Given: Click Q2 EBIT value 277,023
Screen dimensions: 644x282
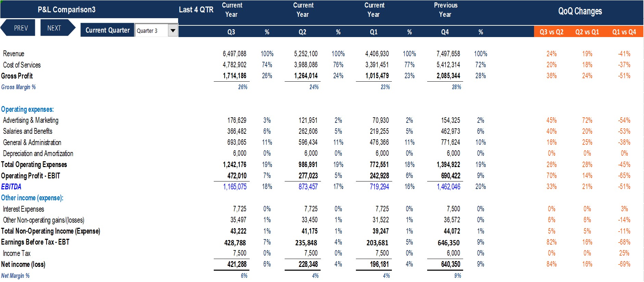Looking at the screenshot, I should coord(308,176).
